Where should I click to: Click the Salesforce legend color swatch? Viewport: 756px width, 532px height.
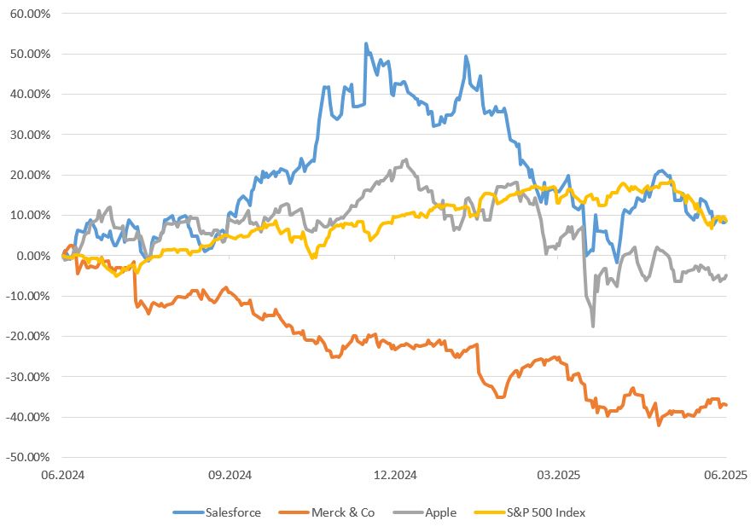pyautogui.click(x=188, y=512)
